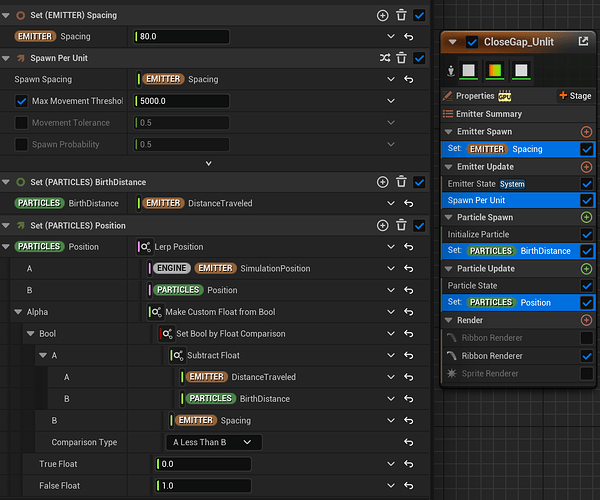The height and width of the screenshot is (500, 600).
Task: Click the Lerp Position dynamic input icon
Action: (x=145, y=247)
